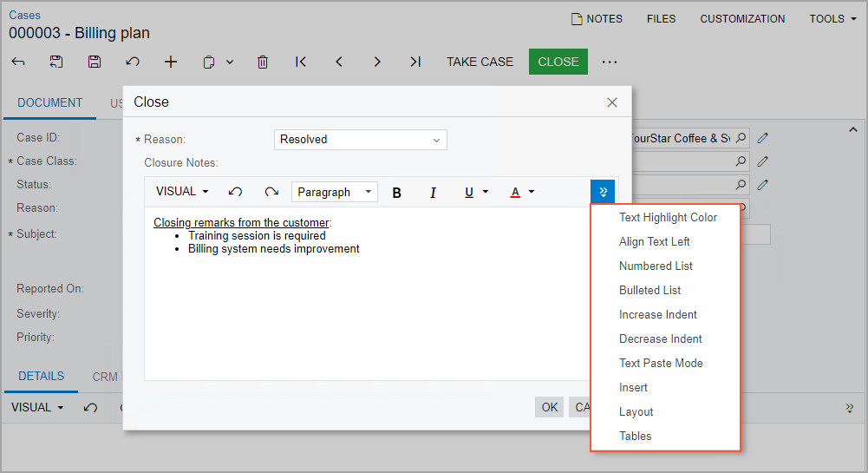Open the Reason dropdown showing Resolved
Image resolution: width=868 pixels, height=473 pixels.
point(360,139)
